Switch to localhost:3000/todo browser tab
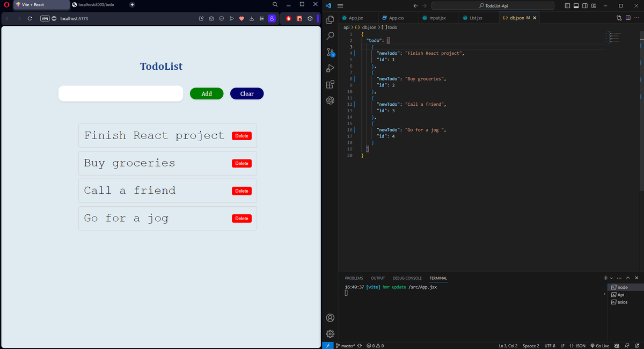The width and height of the screenshot is (644, 349). (x=97, y=5)
